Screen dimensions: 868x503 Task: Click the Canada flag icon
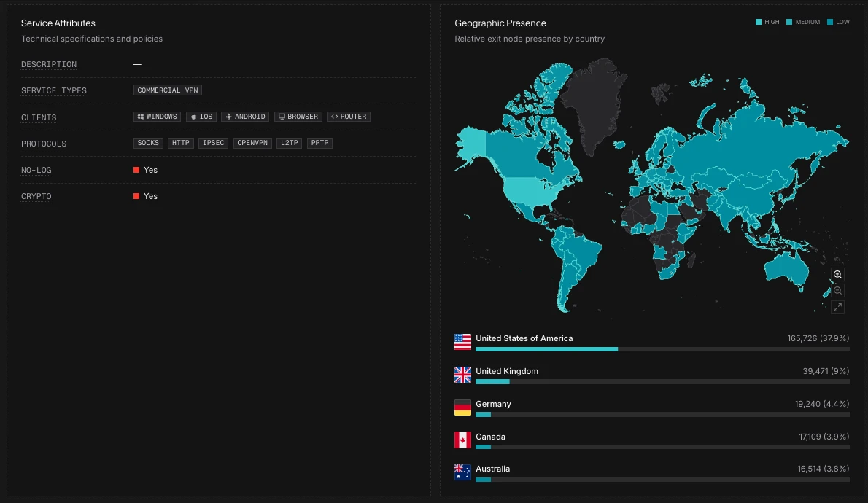point(462,440)
